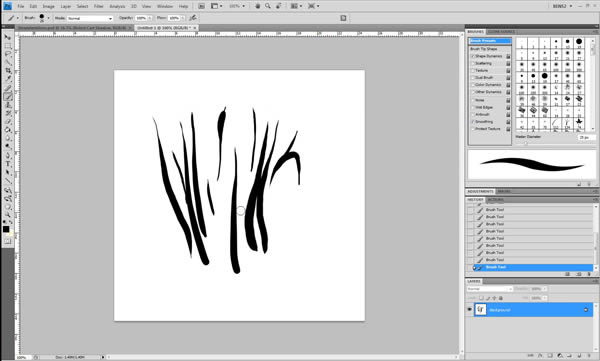600x361 pixels.
Task: Select the Brush tool in toolbox
Action: click(x=7, y=96)
